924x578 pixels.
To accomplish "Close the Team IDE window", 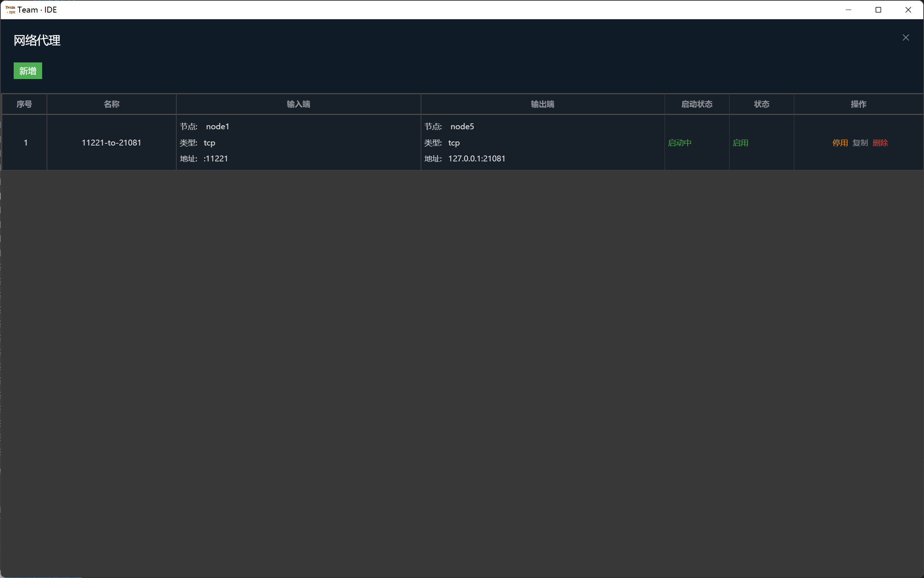I will (908, 10).
